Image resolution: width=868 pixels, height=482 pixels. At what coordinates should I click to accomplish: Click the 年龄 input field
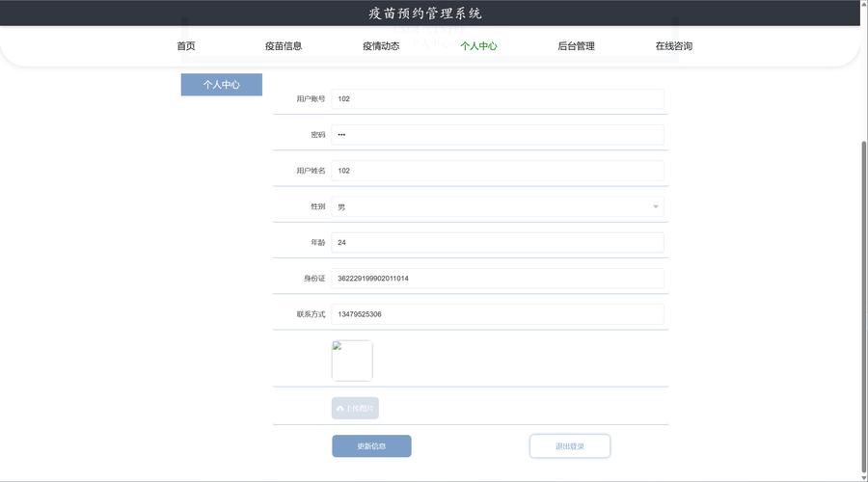click(497, 242)
